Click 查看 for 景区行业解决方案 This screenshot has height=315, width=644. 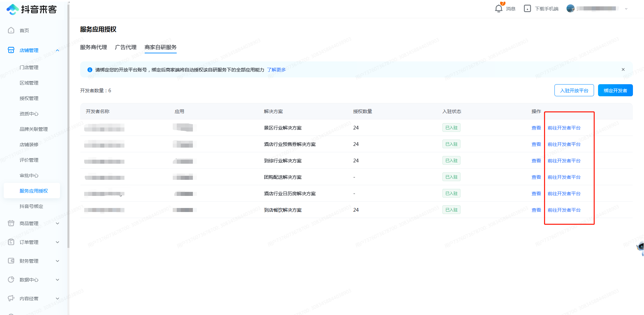coord(536,128)
